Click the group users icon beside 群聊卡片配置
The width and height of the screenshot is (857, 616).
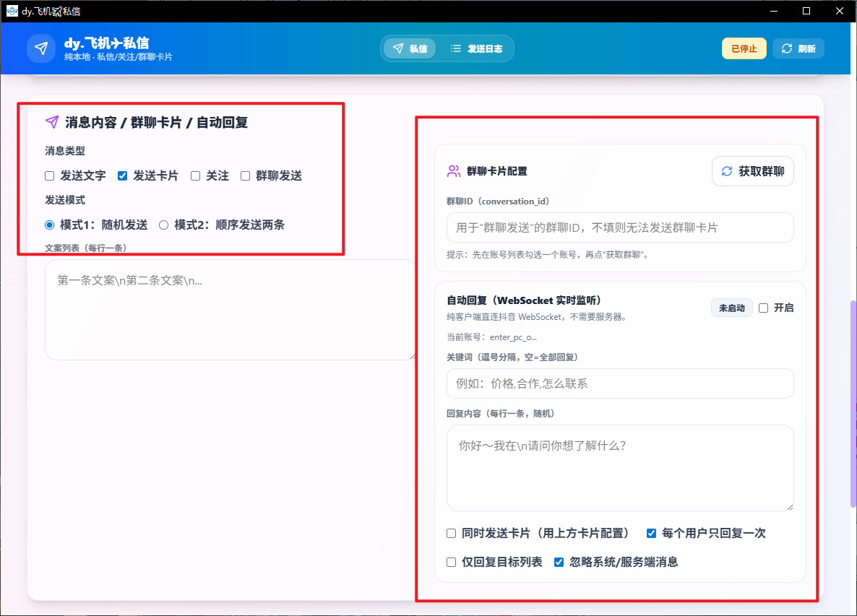click(454, 171)
